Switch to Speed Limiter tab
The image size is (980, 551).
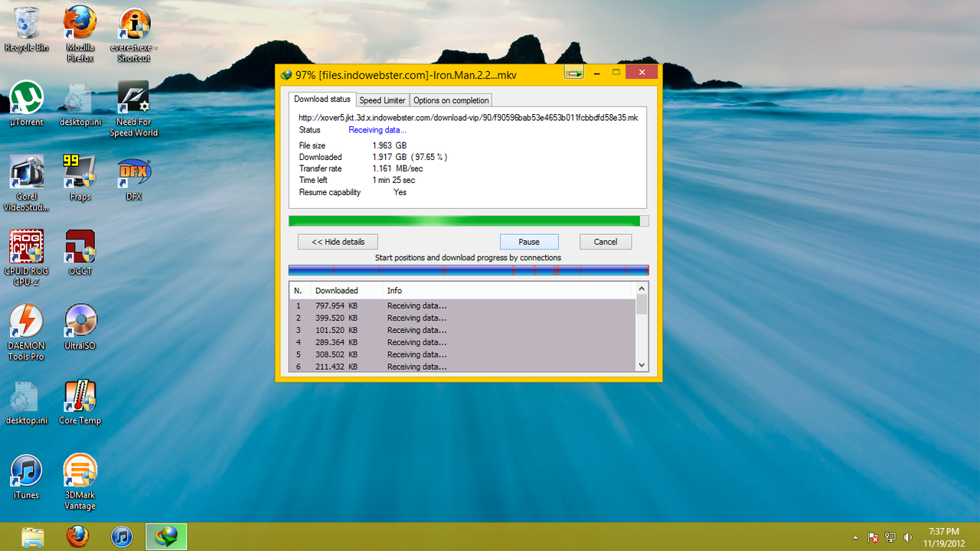coord(383,100)
